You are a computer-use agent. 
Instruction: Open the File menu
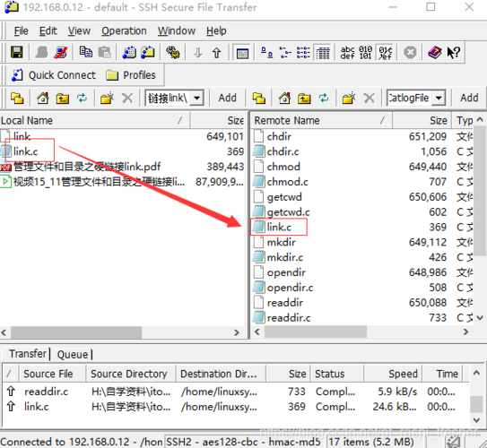click(x=22, y=30)
